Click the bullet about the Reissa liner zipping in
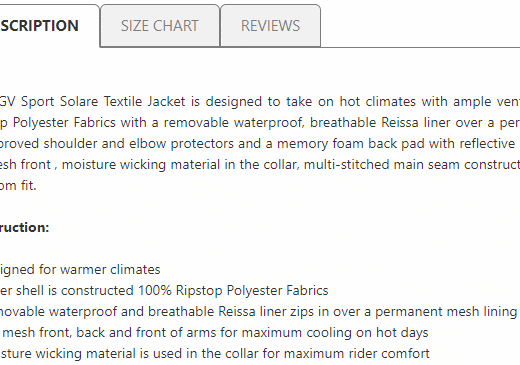 (x=258, y=312)
